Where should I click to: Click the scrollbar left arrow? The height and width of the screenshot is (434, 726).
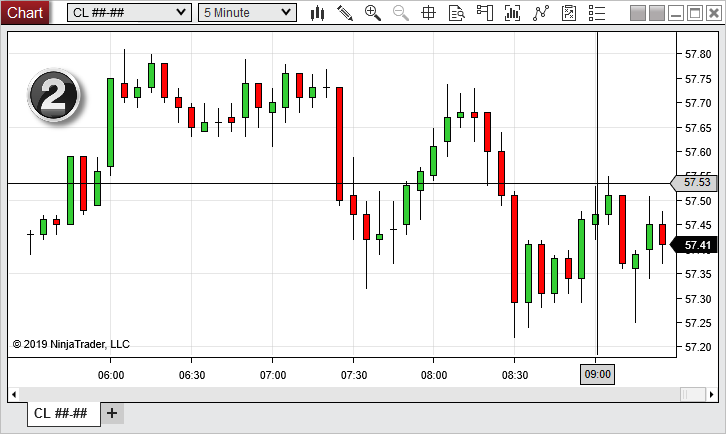14,395
